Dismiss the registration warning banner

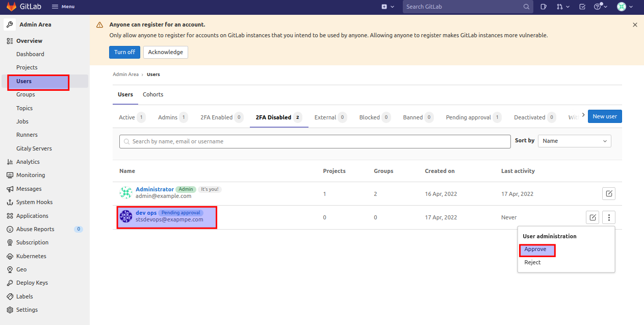coord(635,24)
